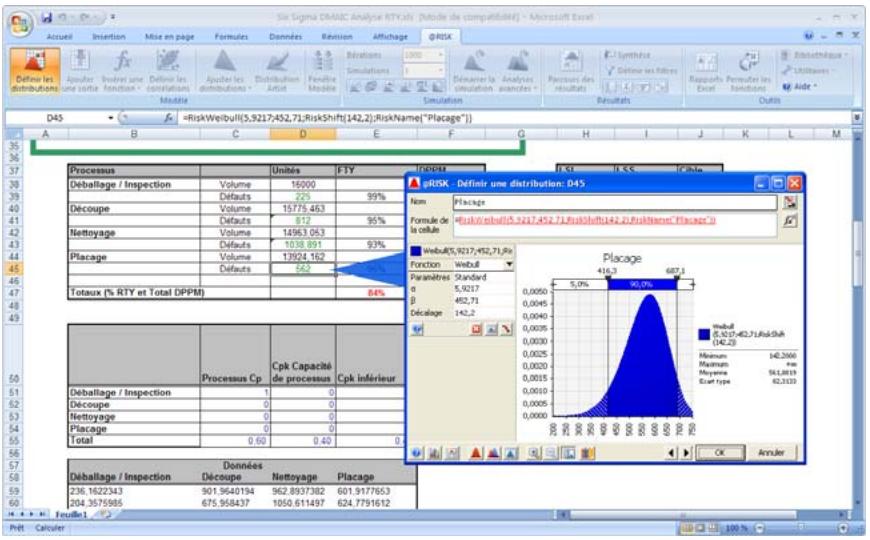870x540 pixels.
Task: Click Définir les filtres in Résultats group
Action: [x=641, y=70]
